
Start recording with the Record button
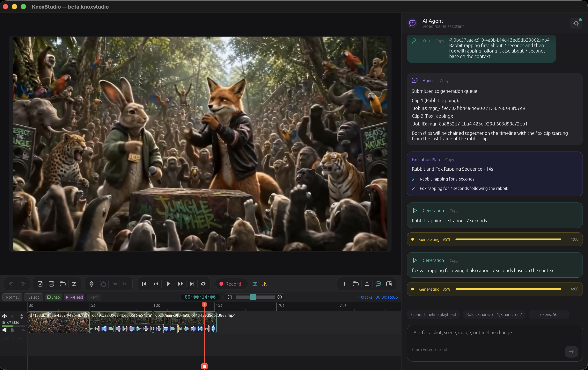coord(230,284)
